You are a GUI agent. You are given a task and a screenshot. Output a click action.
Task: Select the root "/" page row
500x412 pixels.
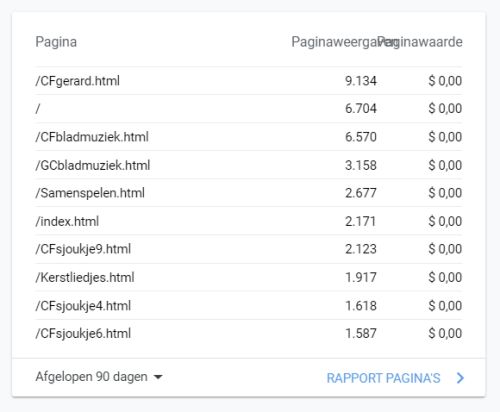[249, 109]
